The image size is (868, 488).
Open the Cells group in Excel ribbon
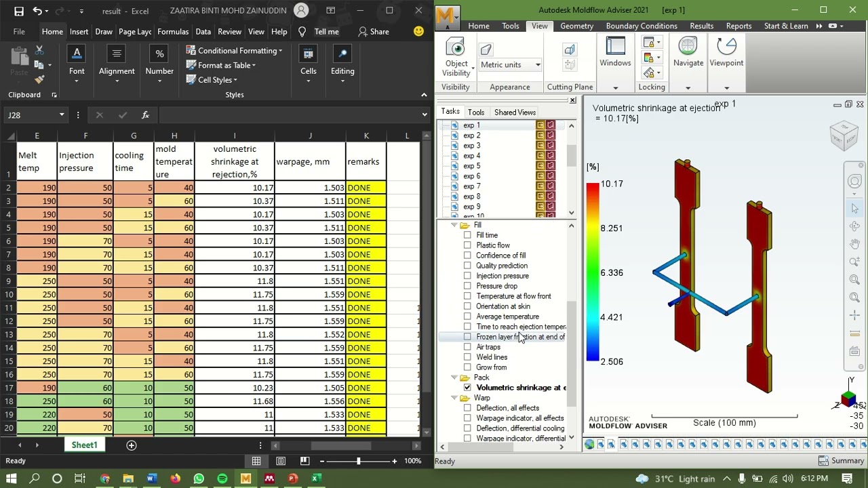[x=309, y=64]
